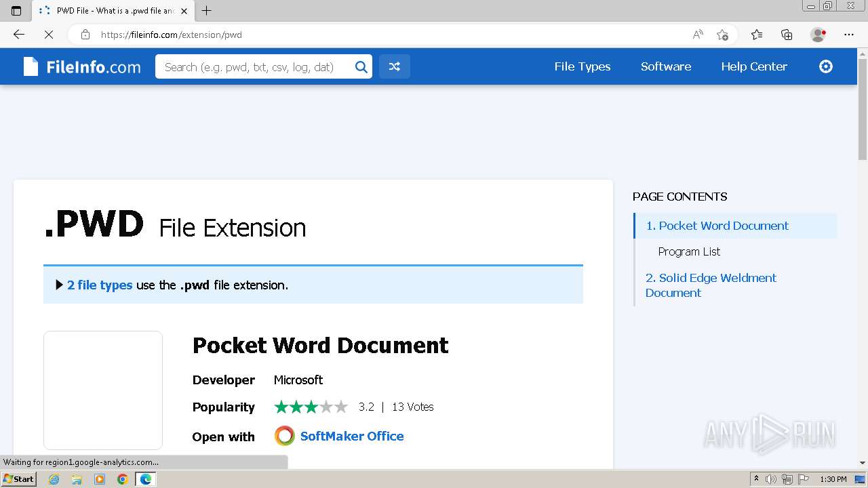Click the browser back arrow

coord(19,35)
